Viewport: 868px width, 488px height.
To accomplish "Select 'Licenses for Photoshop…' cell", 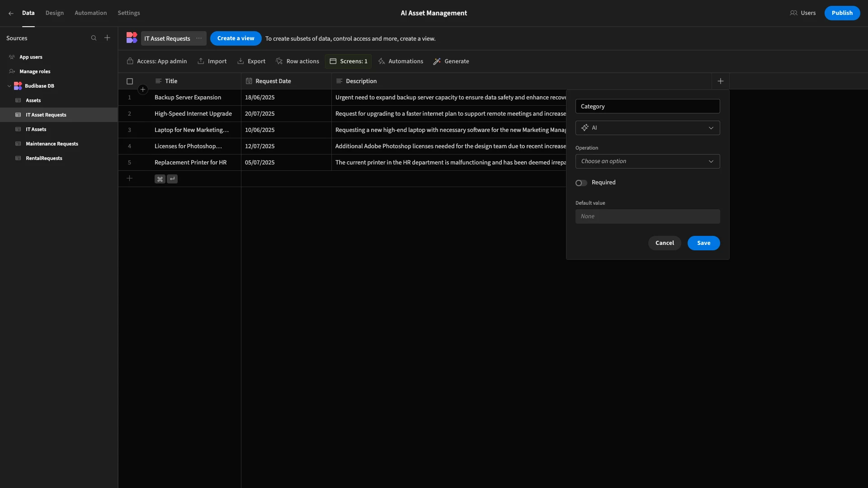I will coord(196,146).
